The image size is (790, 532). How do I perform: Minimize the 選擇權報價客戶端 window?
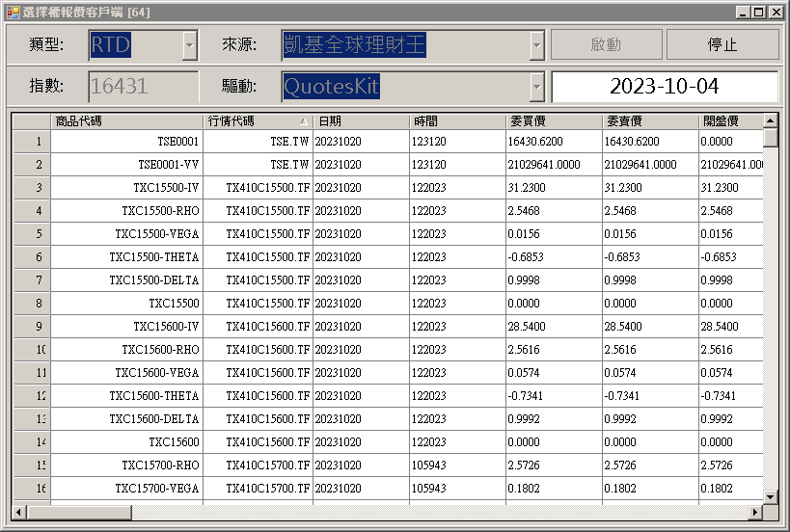(x=742, y=13)
